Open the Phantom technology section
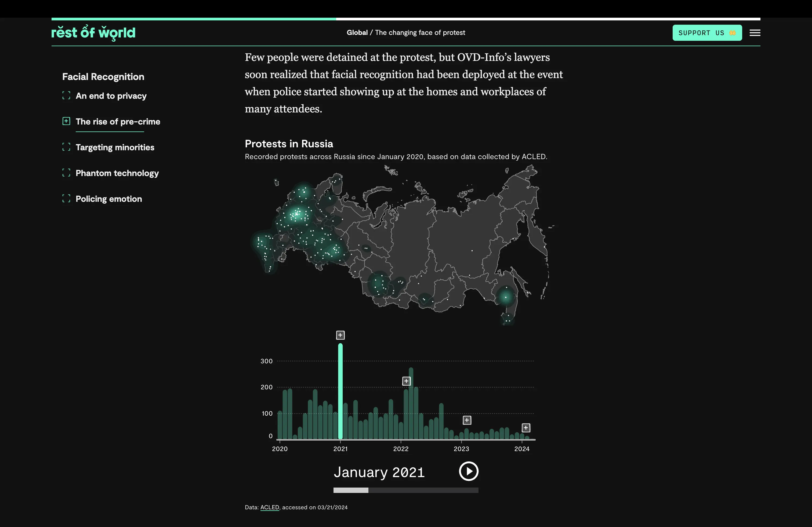This screenshot has height=527, width=812. [117, 173]
